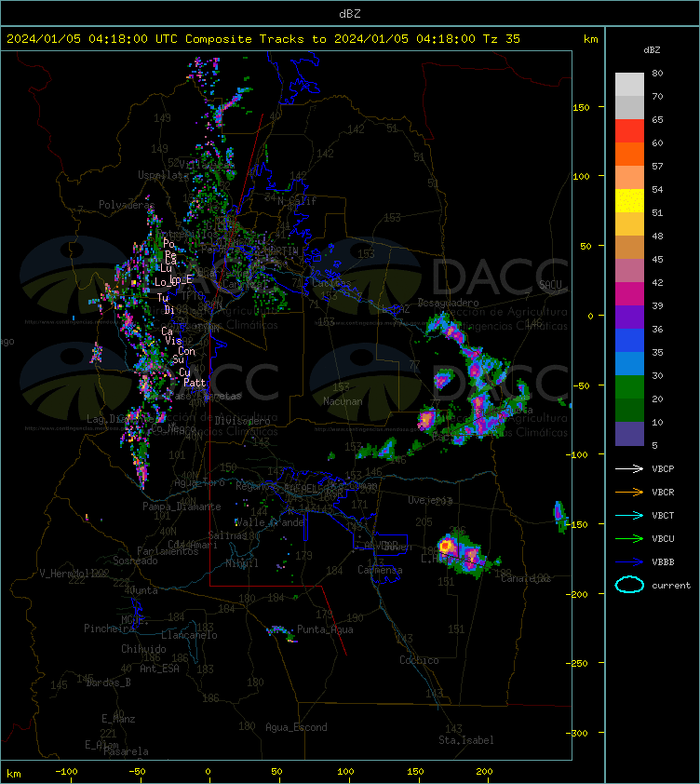This screenshot has height=784, width=700.
Task: Pick the purple swatch in dBZ legend
Action: [x=629, y=317]
